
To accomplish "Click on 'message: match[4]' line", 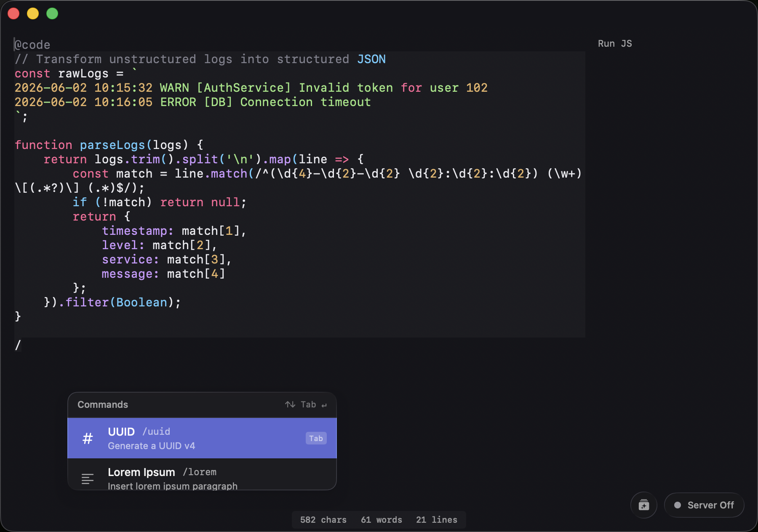I will (x=163, y=274).
